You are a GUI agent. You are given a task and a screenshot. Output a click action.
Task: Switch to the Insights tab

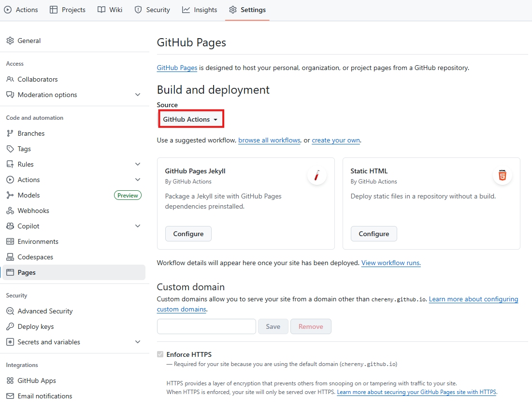click(x=200, y=10)
